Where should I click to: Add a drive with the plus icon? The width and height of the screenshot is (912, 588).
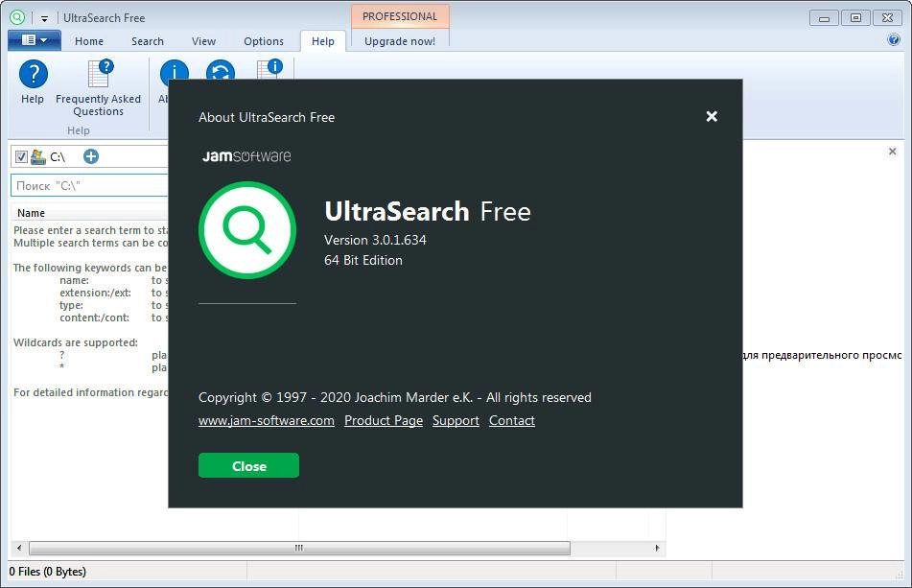pos(91,156)
